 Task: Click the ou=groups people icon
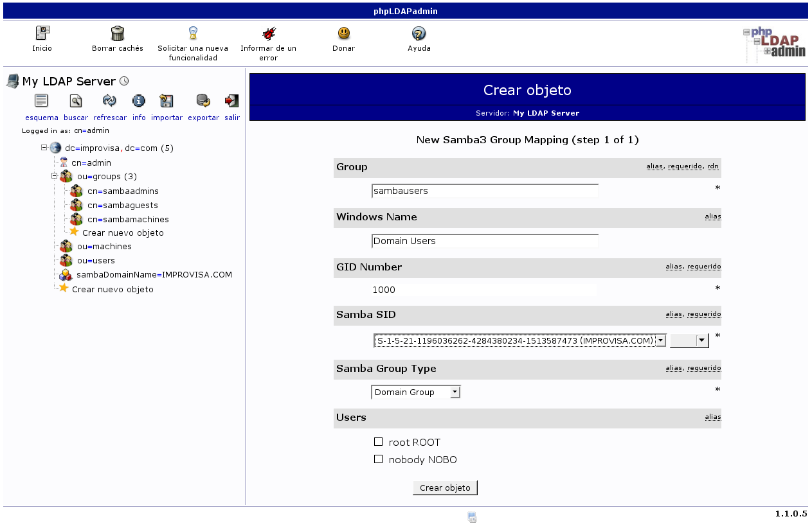66,176
